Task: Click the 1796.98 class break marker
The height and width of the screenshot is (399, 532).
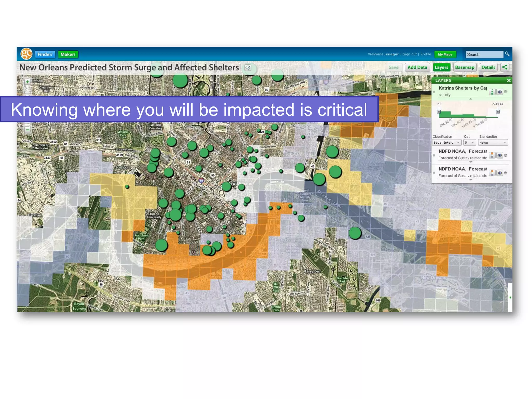Action: pos(486,119)
